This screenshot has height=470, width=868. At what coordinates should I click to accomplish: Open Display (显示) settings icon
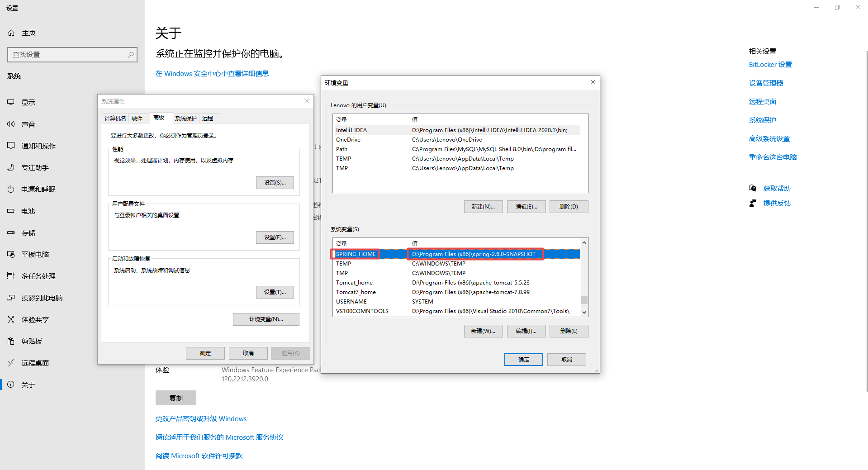pos(11,102)
